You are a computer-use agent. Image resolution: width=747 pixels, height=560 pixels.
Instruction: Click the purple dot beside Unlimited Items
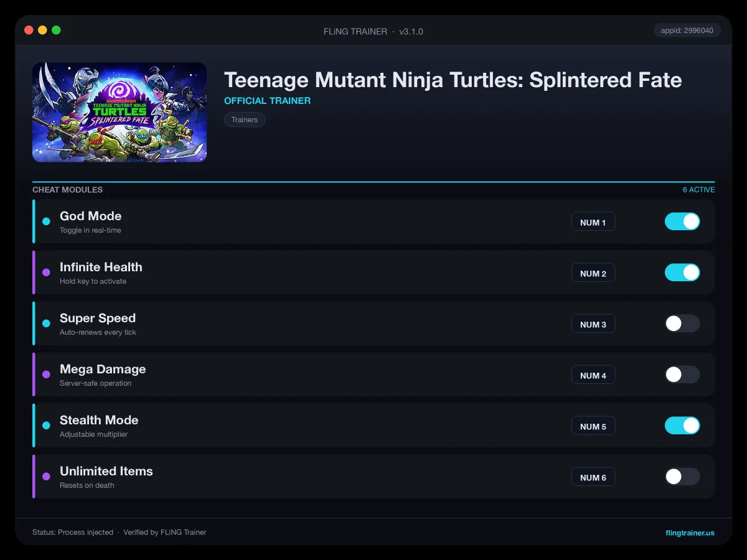(x=46, y=477)
